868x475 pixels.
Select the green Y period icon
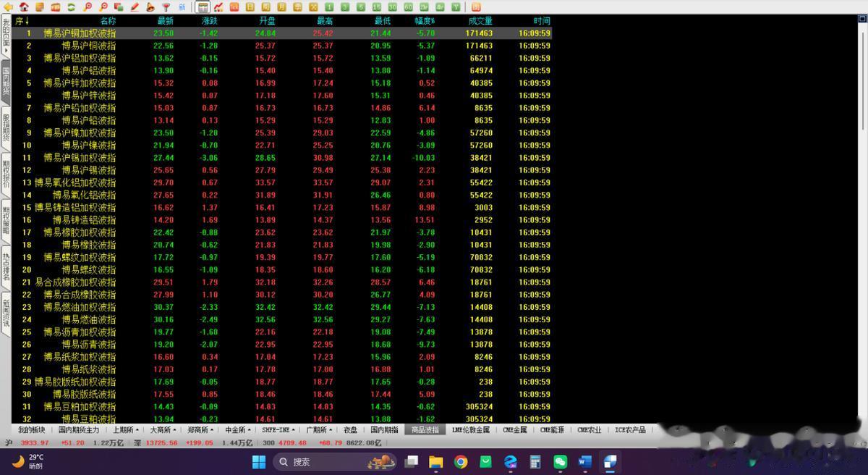pos(455,7)
